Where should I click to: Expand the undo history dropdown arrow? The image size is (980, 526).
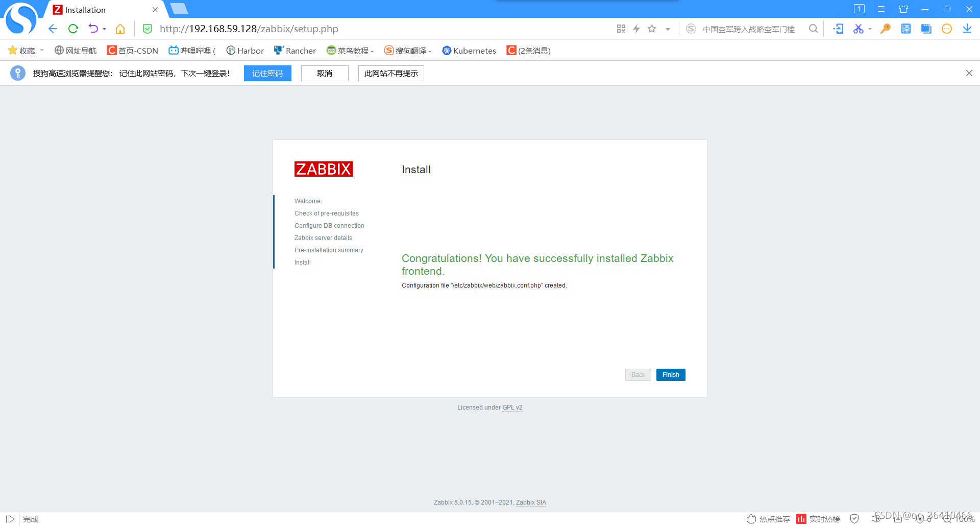tap(104, 30)
